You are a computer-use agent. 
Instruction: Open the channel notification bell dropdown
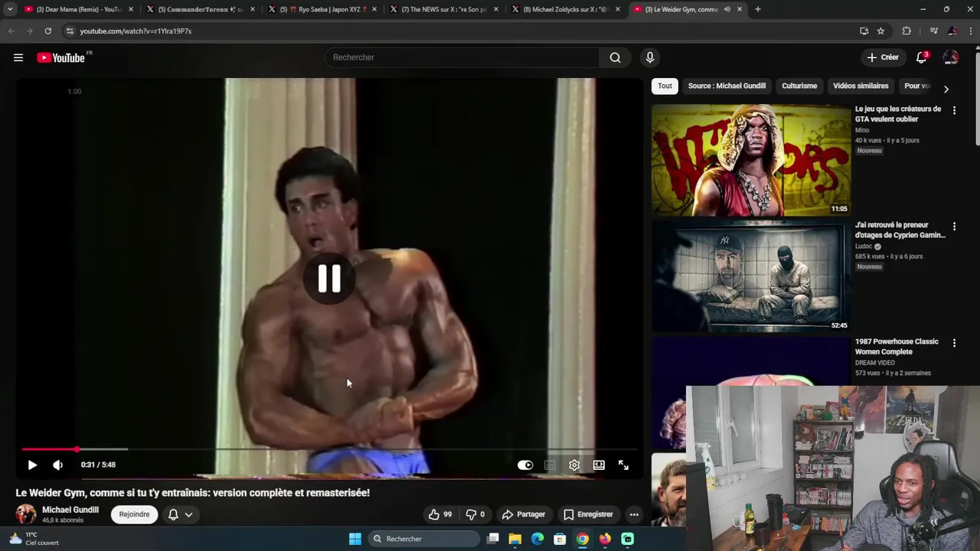click(180, 514)
